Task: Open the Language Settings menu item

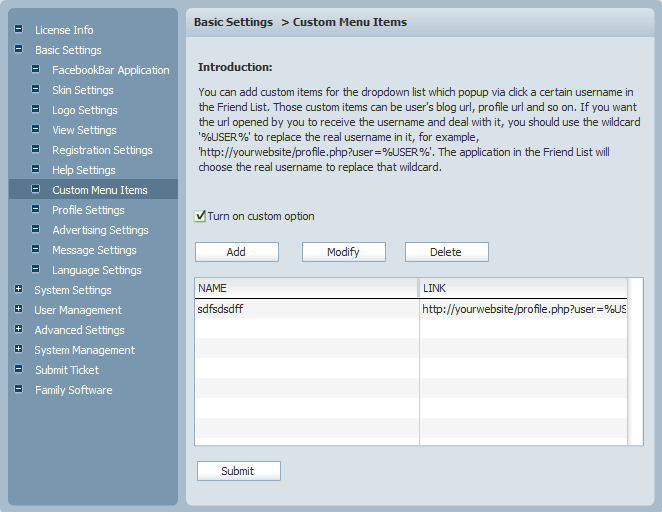Action: click(x=96, y=270)
